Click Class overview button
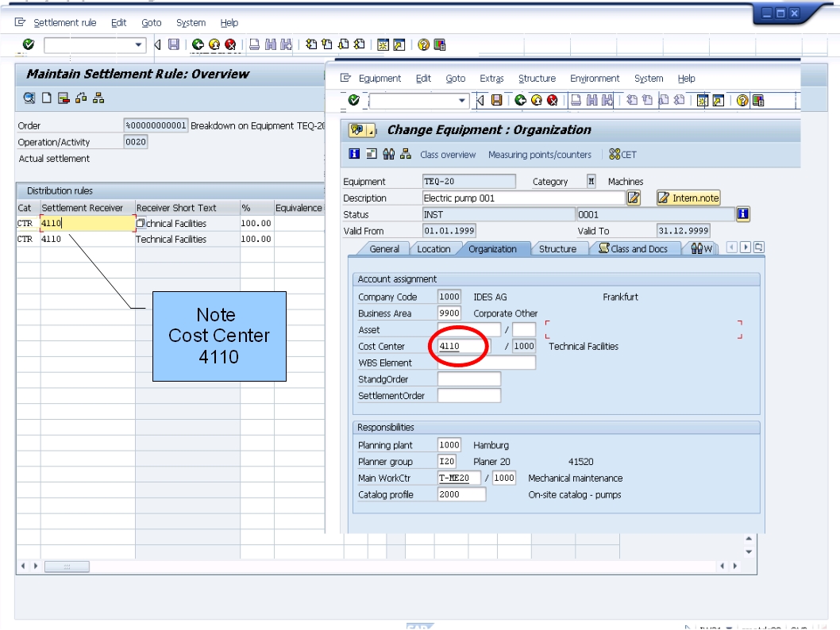The width and height of the screenshot is (840, 630). point(448,155)
